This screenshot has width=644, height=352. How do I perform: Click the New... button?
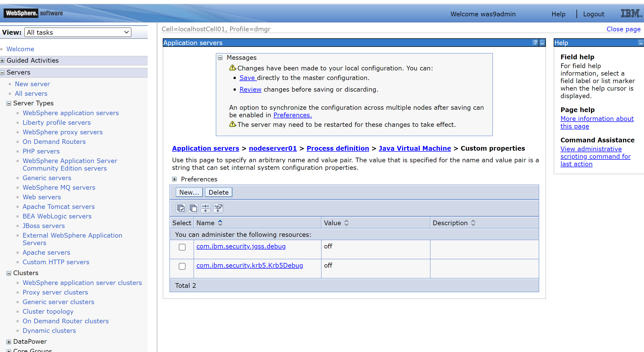(x=189, y=192)
